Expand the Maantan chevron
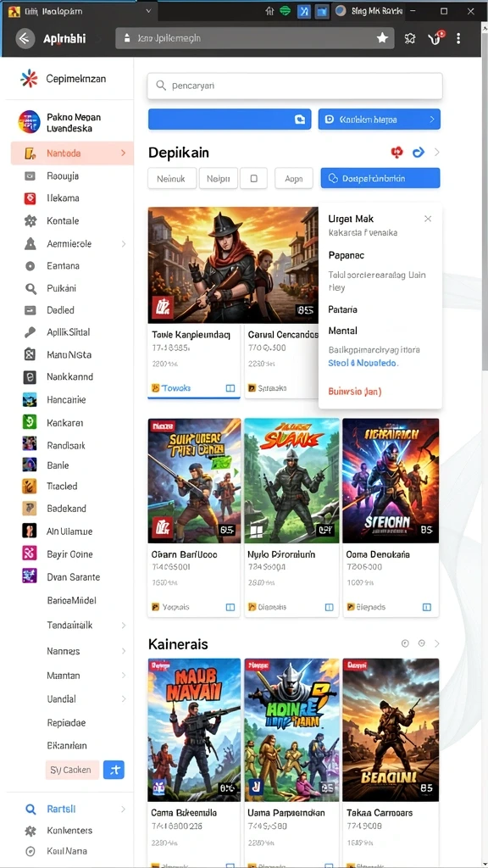The height and width of the screenshot is (868, 488). click(x=124, y=676)
